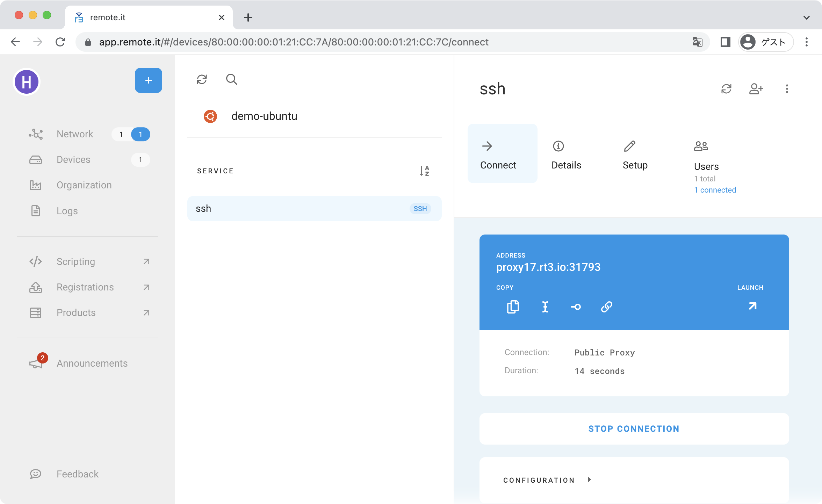Open the tab search chevron dropdown

pyautogui.click(x=807, y=17)
